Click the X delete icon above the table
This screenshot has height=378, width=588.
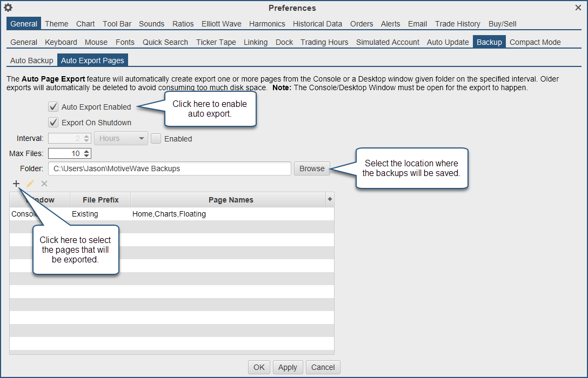44,184
